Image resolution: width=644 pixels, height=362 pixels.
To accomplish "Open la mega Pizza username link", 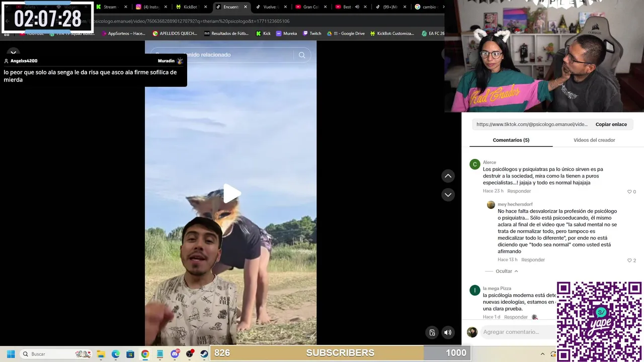I will (497, 289).
